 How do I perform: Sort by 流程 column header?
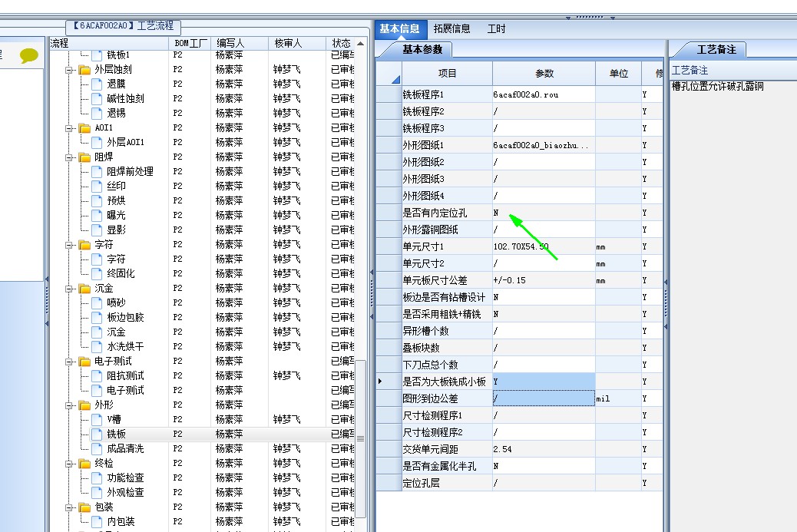coord(109,43)
